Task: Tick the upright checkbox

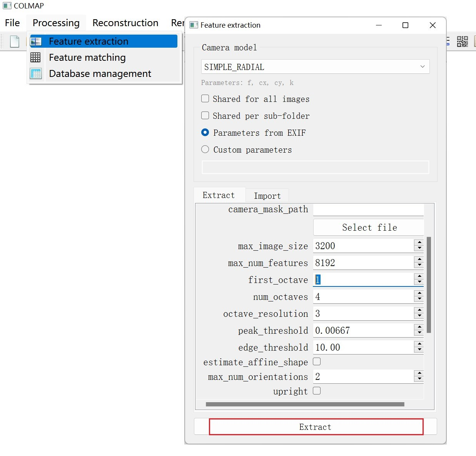Action: (317, 391)
